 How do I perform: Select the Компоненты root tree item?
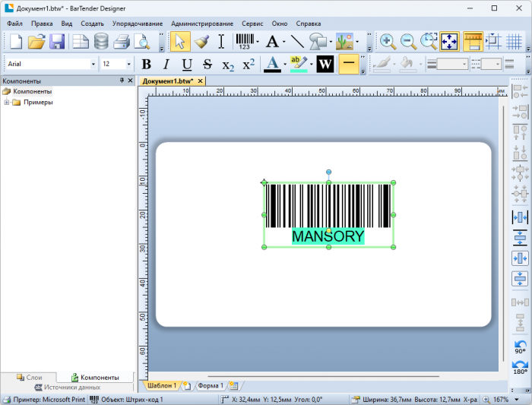(32, 91)
